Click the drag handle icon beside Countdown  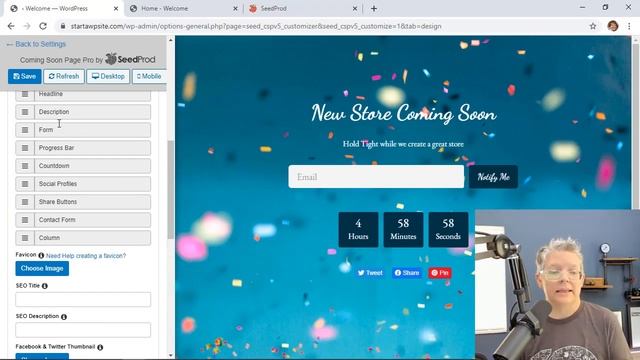[25, 166]
